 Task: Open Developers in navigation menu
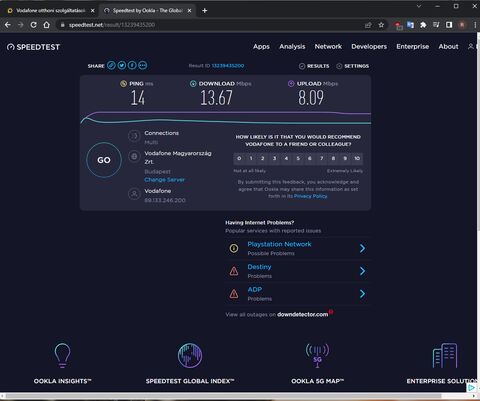pyautogui.click(x=369, y=47)
